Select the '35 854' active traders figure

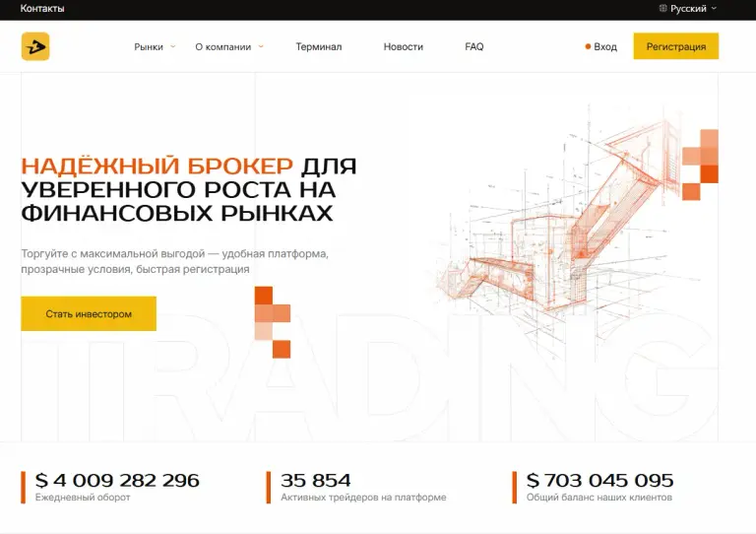pos(316,480)
